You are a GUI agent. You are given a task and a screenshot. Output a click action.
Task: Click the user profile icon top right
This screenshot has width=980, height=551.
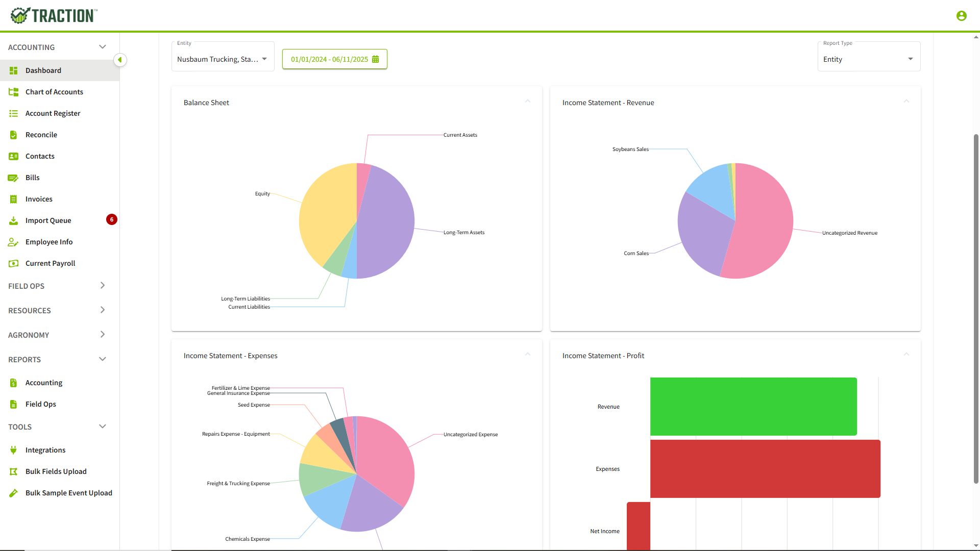[x=962, y=16]
